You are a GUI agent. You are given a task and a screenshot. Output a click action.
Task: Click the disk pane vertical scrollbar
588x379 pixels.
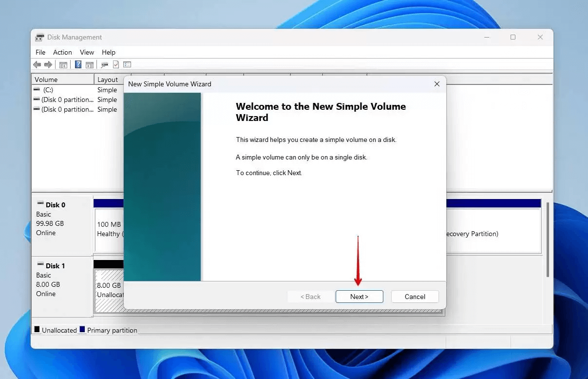pos(548,239)
